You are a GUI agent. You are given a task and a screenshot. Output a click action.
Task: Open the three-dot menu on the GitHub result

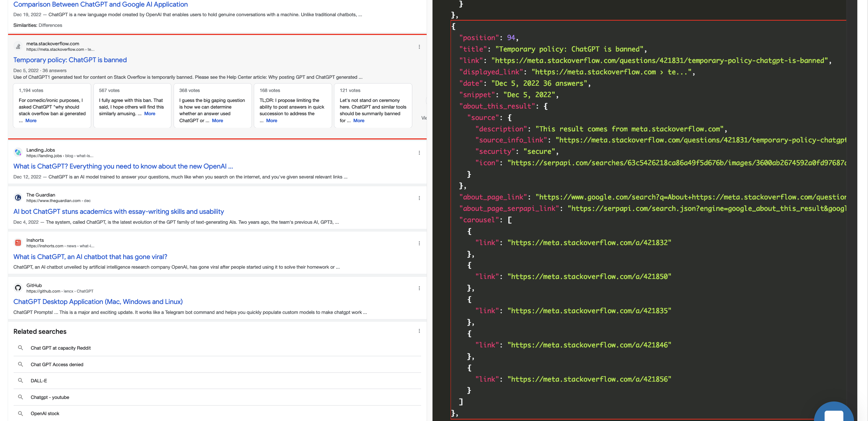[x=420, y=288]
